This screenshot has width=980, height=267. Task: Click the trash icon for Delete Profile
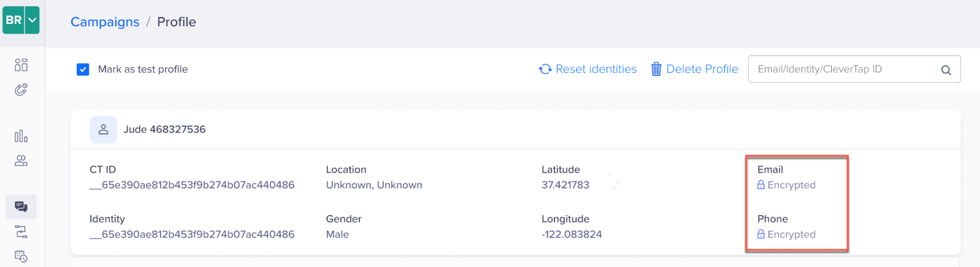(x=656, y=69)
